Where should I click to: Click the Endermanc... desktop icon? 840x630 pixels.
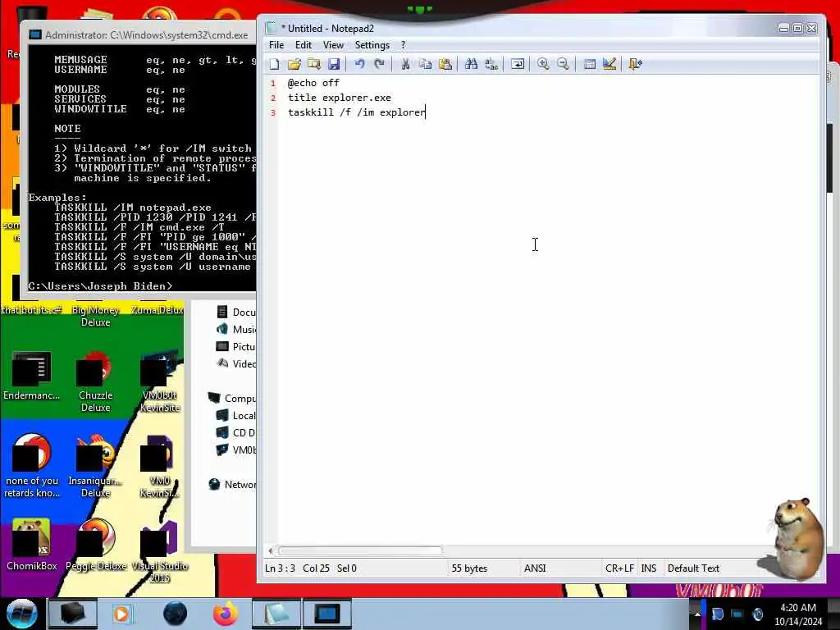click(31, 376)
